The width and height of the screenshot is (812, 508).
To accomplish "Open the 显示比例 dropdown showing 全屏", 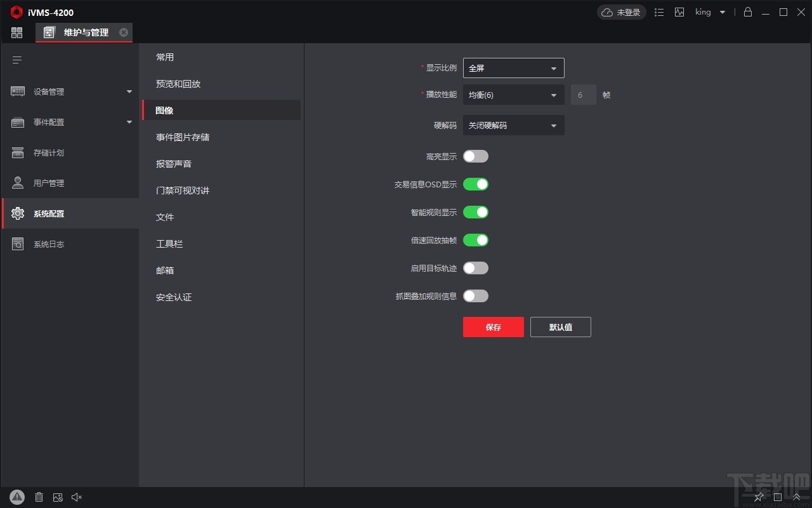I will tap(513, 68).
